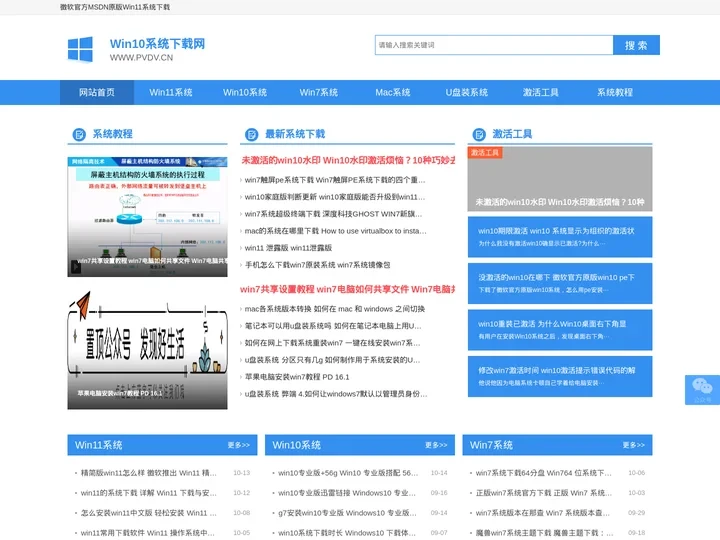Click 更多>> in Win7系统 panel
Viewport: 720px width, 540px height.
(634, 445)
